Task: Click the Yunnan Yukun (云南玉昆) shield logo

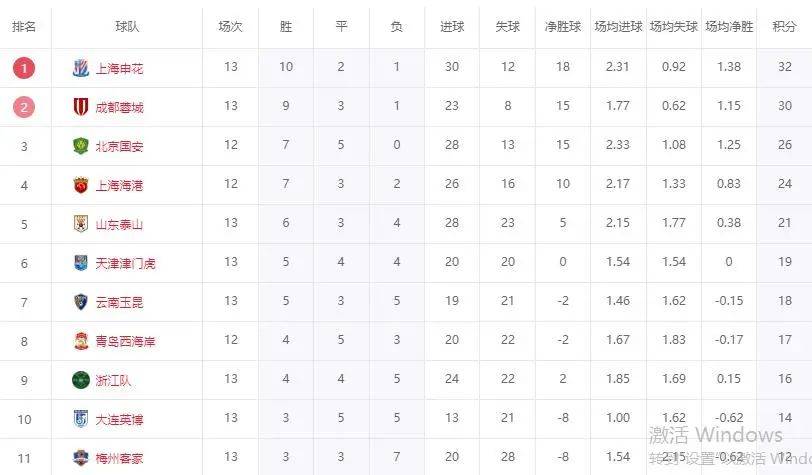Action: point(81,302)
